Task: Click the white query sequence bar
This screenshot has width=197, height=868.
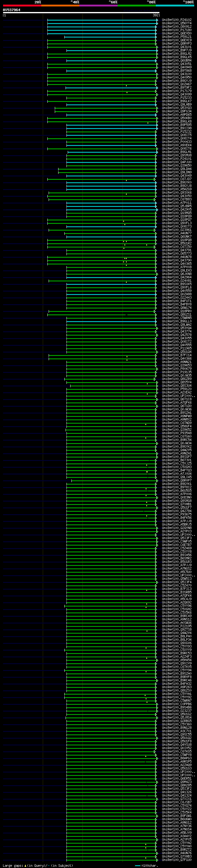Action: point(81,13)
